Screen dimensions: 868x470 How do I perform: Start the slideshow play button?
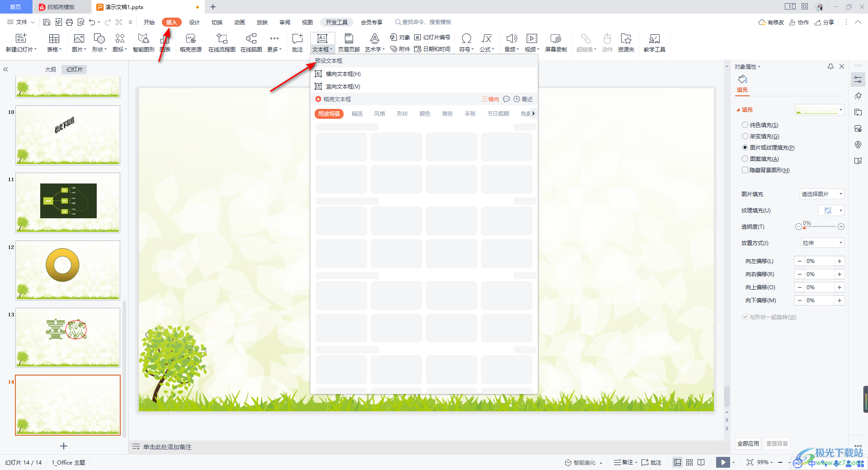point(723,462)
